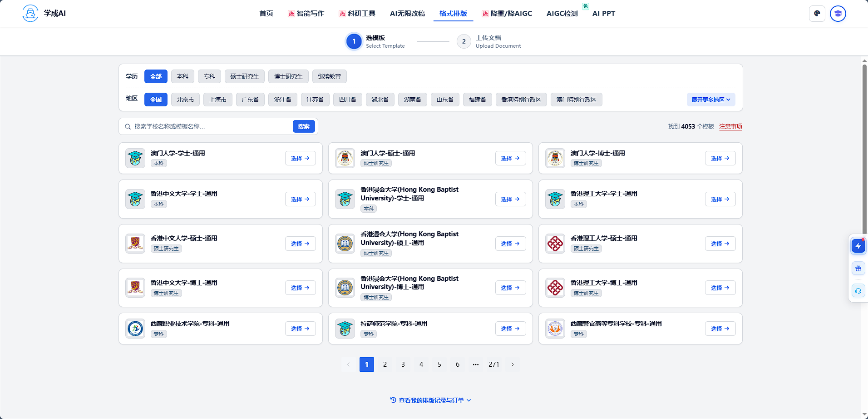Click the blue 搜索 button
The image size is (868, 419).
304,126
